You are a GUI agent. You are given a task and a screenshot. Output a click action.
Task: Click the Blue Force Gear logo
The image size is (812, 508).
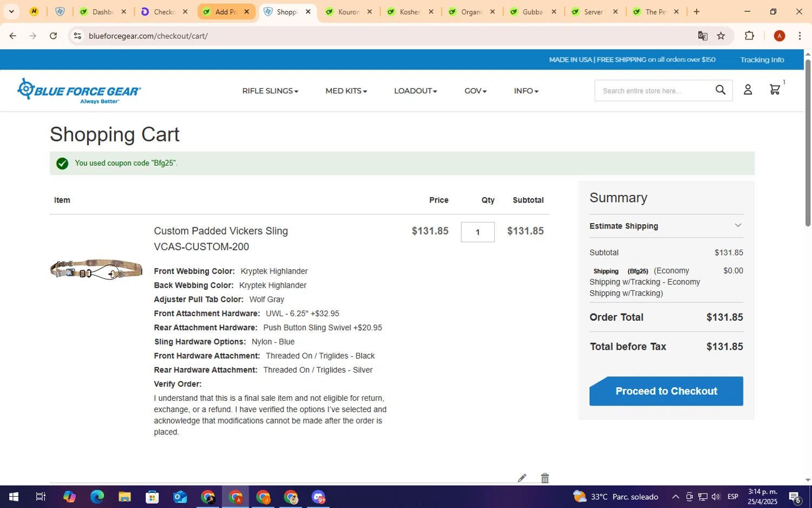(x=79, y=91)
